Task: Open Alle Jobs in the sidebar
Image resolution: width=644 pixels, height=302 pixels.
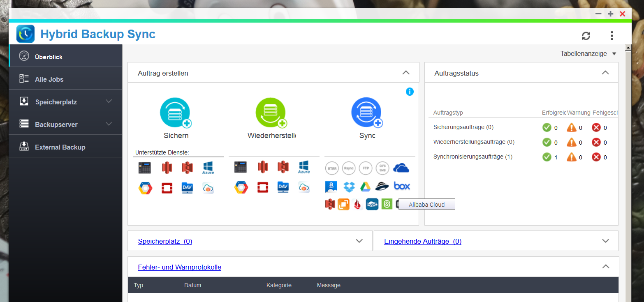Action: point(65,78)
